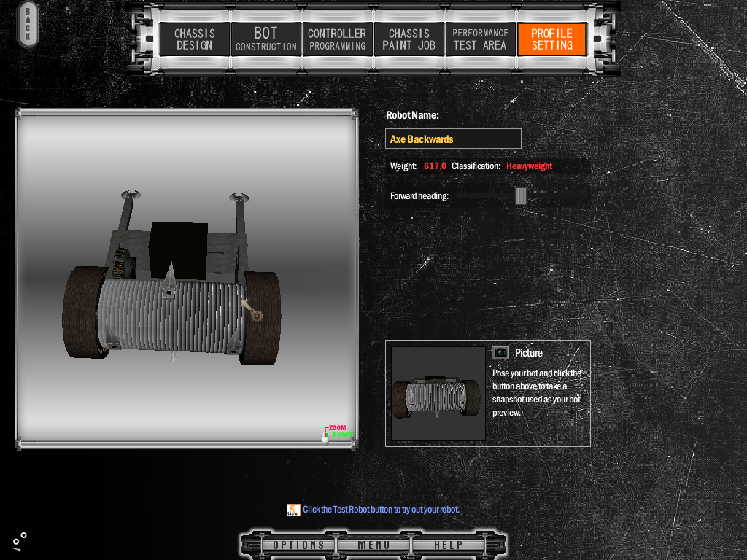
Task: Select the Performance Test Area tab
Action: 480,39
